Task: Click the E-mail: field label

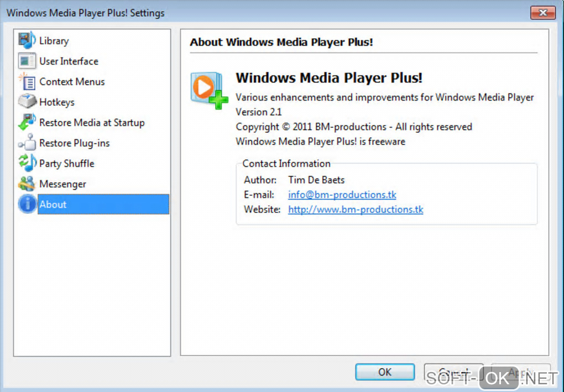Action: click(x=259, y=195)
